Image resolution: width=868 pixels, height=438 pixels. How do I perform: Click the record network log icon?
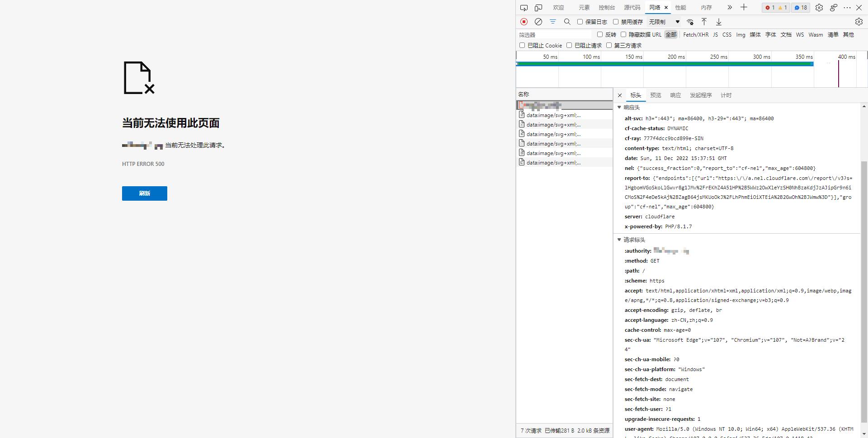(x=524, y=22)
